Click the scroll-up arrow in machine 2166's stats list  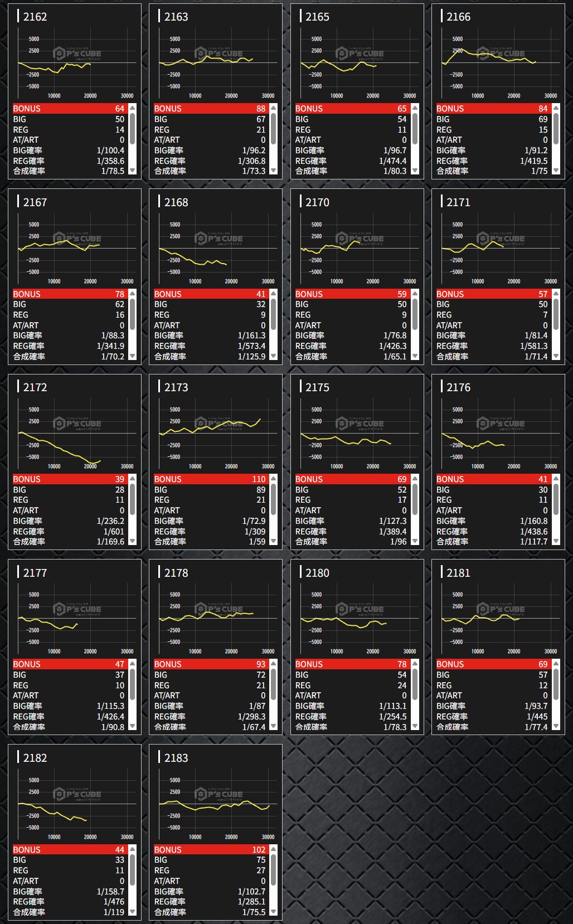[x=556, y=108]
